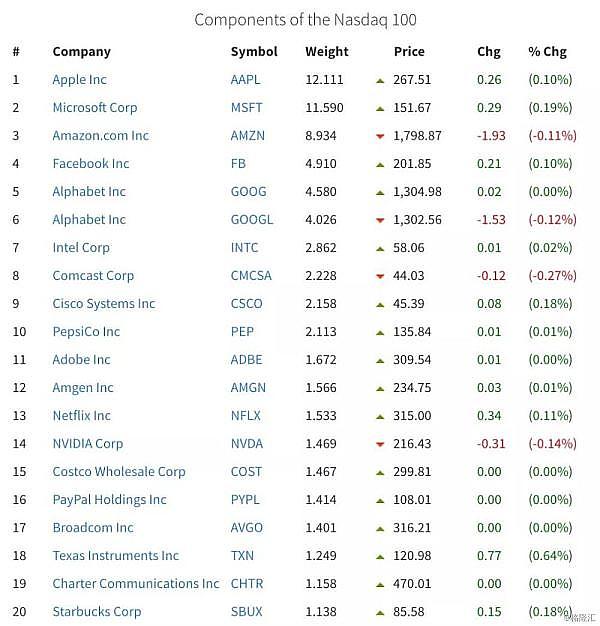The height and width of the screenshot is (626, 600).
Task: Click the red down arrow for NVIDIA Corp
Action: (x=380, y=444)
